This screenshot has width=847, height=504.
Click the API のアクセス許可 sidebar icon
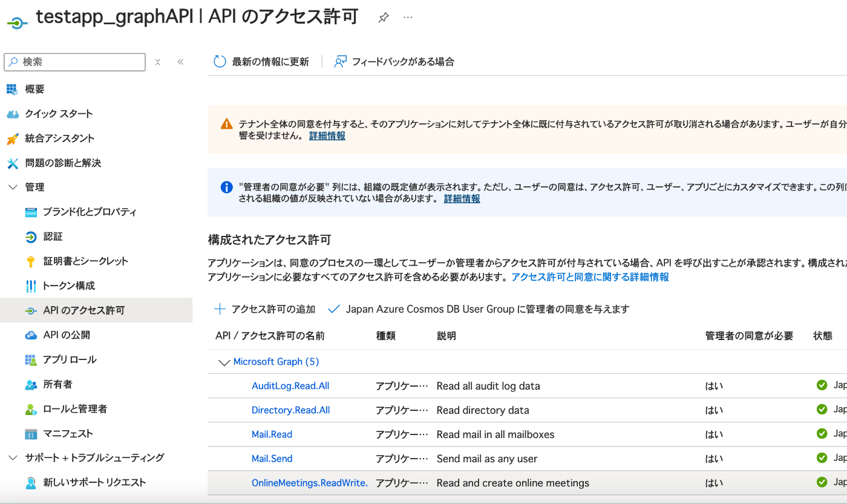[x=31, y=310]
